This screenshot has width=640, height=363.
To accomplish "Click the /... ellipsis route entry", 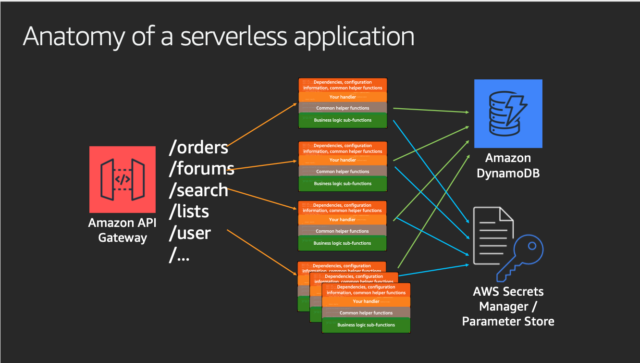I will click(179, 256).
